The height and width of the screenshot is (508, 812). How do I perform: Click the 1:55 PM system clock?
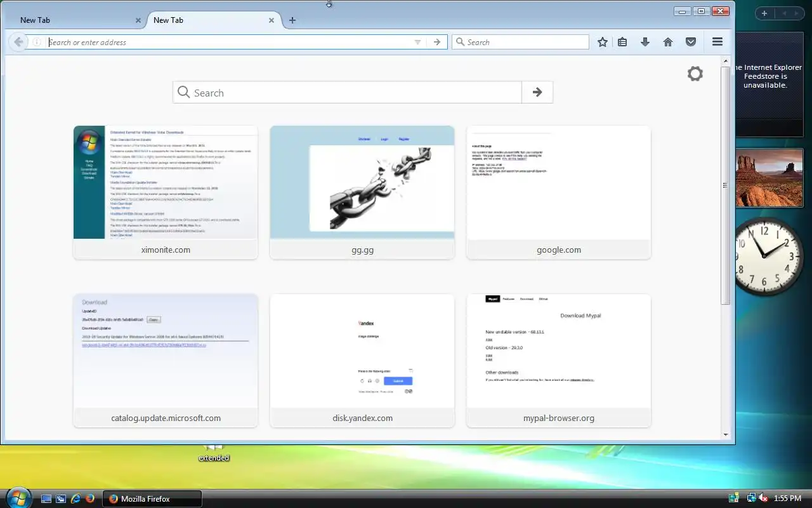pos(788,498)
